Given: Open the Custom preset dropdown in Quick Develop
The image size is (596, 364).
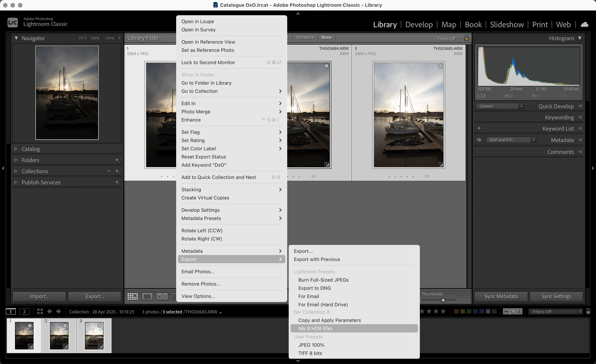Looking at the screenshot, I should point(500,106).
